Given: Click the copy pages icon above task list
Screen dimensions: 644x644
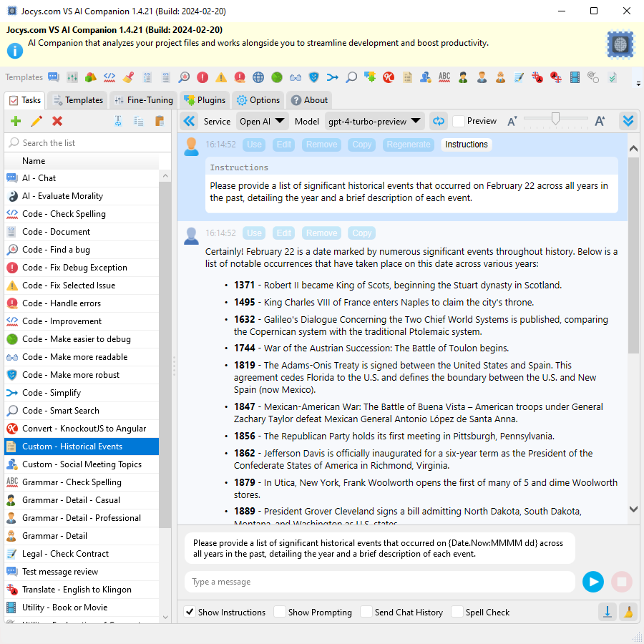Looking at the screenshot, I should tap(139, 121).
